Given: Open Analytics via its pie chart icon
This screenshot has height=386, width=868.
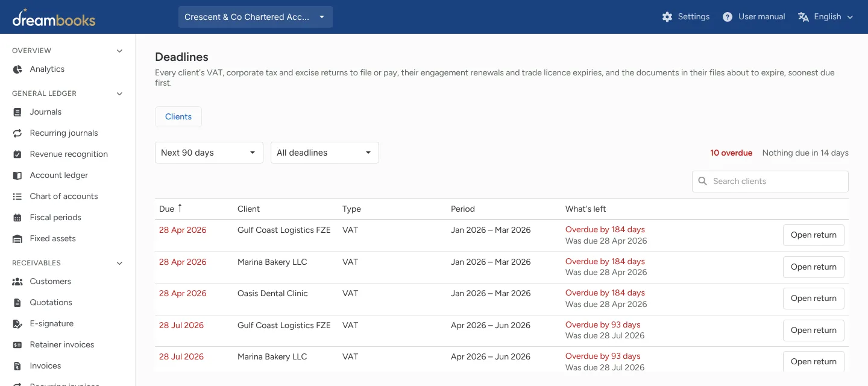Looking at the screenshot, I should click(17, 69).
